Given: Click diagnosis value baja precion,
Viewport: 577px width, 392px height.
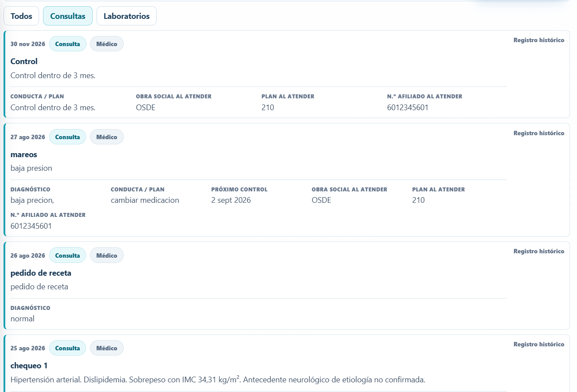Looking at the screenshot, I should tap(32, 200).
